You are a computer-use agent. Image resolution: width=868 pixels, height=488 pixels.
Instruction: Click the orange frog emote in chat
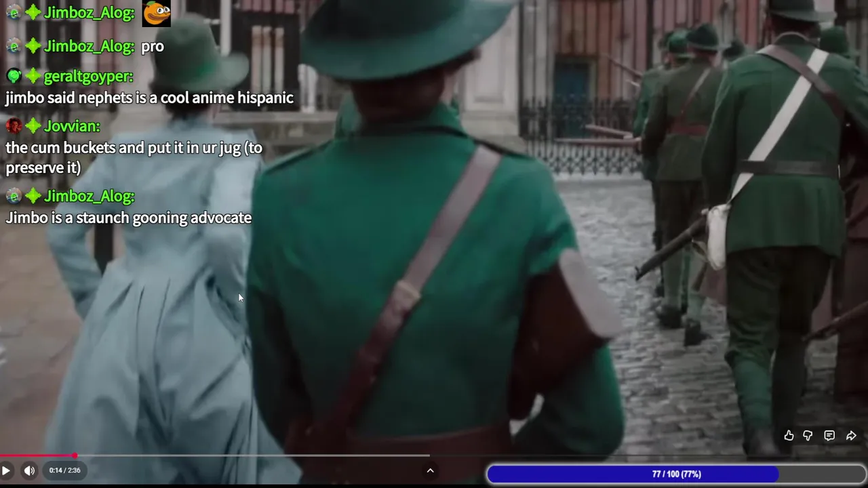[157, 13]
